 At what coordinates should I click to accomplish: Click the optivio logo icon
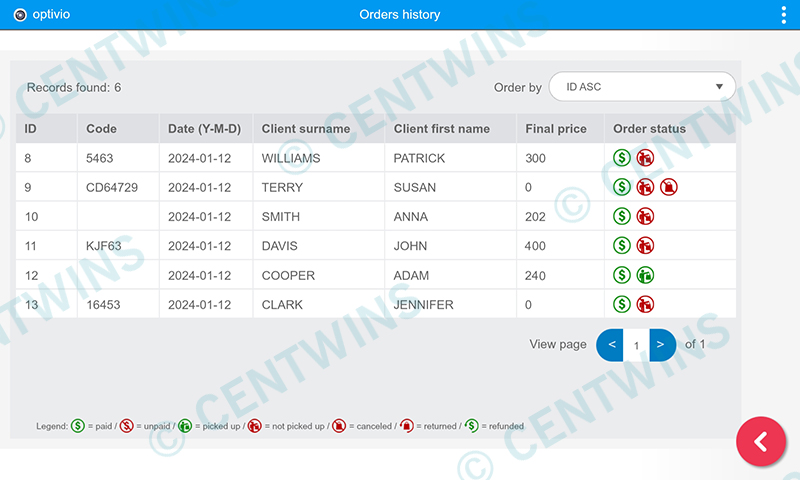point(19,15)
